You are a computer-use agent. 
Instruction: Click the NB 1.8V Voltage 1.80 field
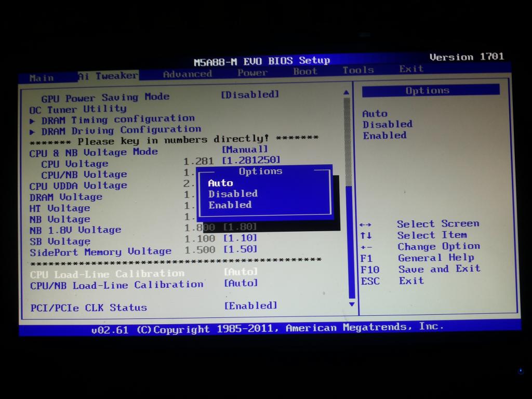pyautogui.click(x=240, y=227)
